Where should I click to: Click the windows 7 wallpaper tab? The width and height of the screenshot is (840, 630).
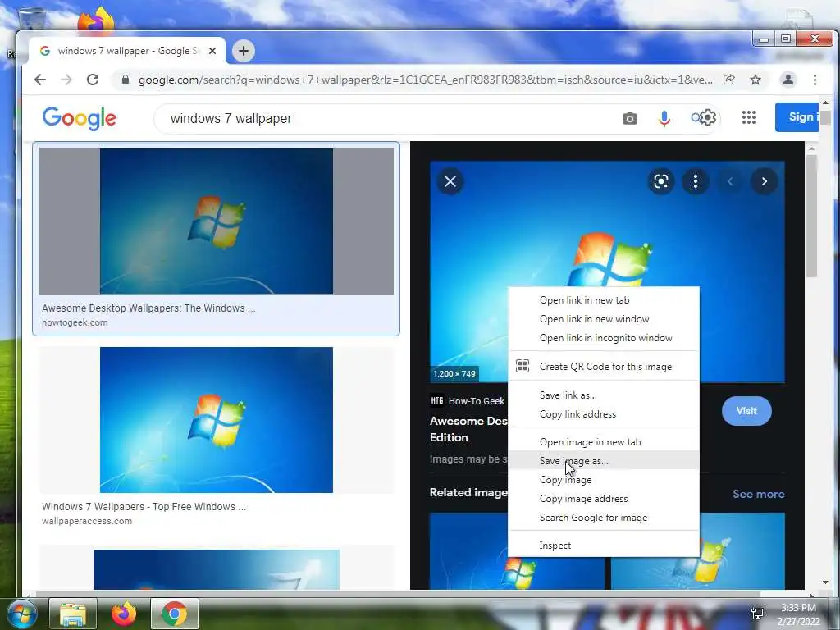click(127, 51)
